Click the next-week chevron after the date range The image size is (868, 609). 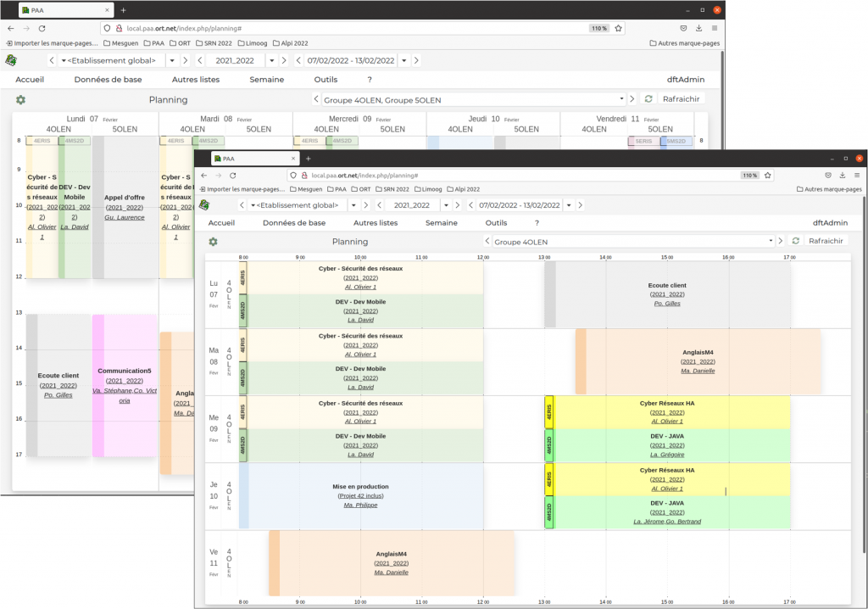581,204
